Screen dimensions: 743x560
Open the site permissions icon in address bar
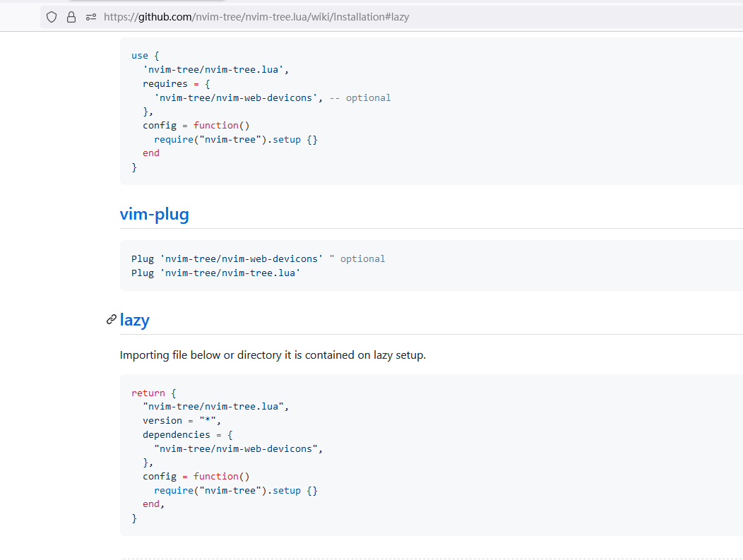(x=91, y=17)
